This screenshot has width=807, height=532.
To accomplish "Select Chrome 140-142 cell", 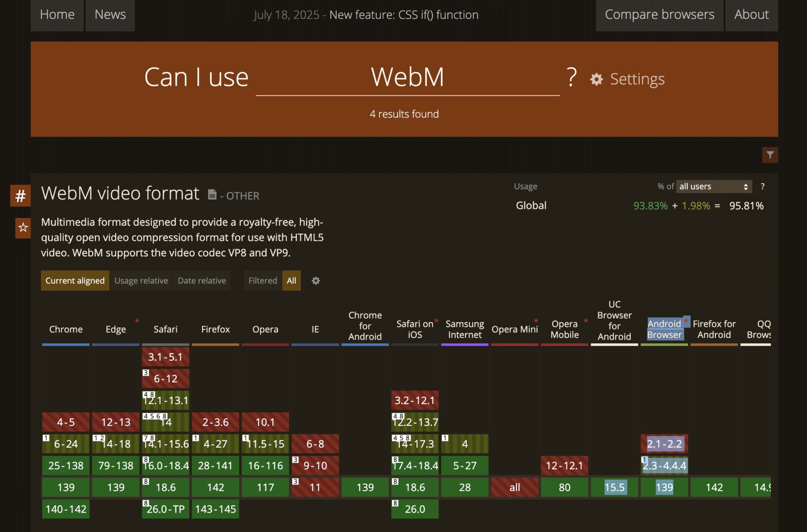I will [x=66, y=509].
